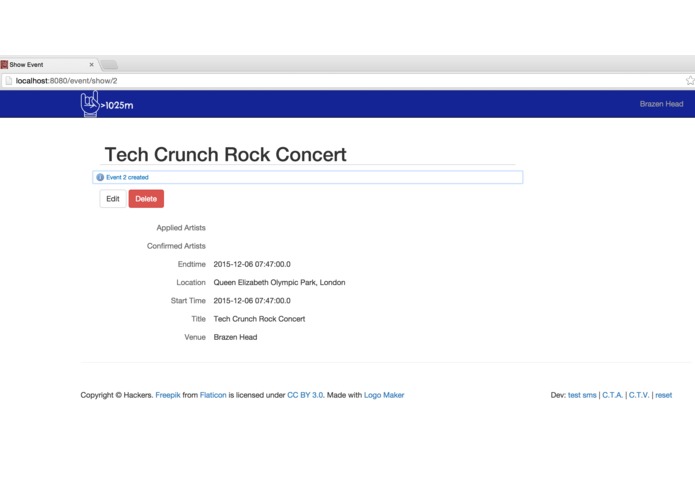Click the Location label
The width and height of the screenshot is (695, 494).
pos(191,283)
